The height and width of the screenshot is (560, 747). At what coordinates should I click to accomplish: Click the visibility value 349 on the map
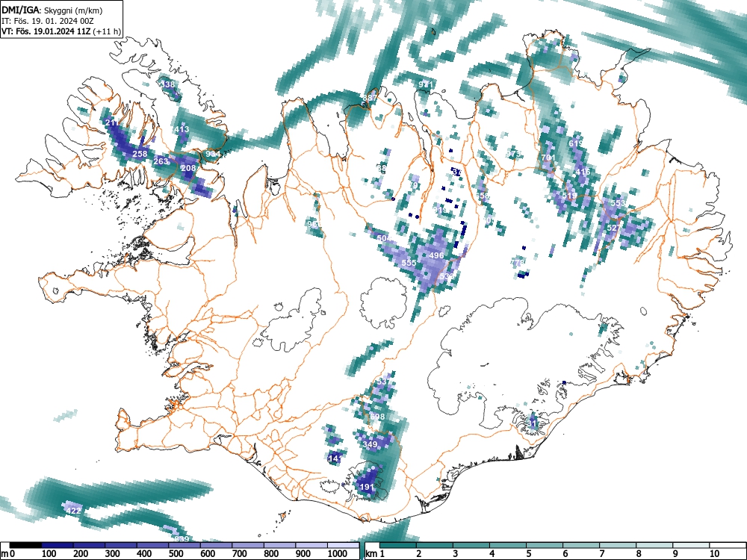(x=371, y=444)
